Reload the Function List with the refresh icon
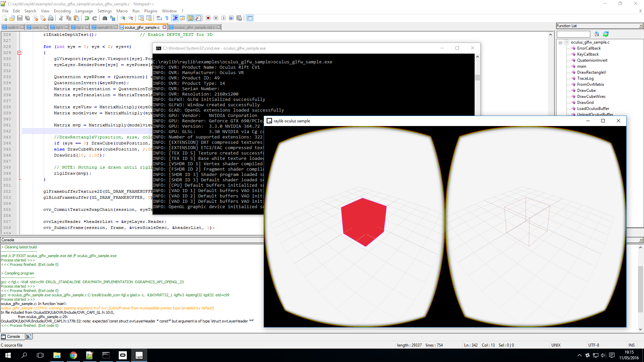This screenshot has height=362, width=644. pyautogui.click(x=606, y=34)
